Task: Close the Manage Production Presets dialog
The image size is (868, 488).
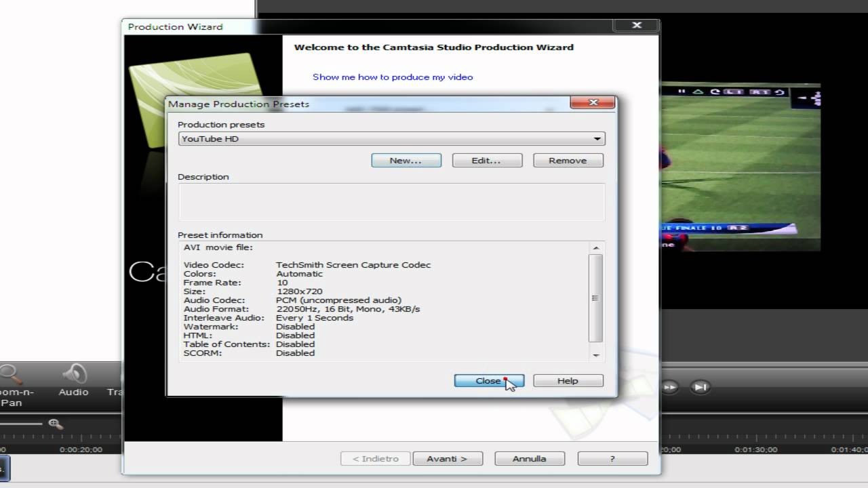Action: tap(488, 381)
